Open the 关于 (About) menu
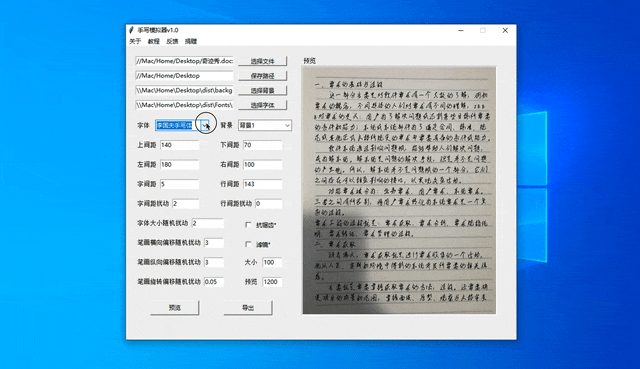The image size is (640, 369). tap(135, 41)
